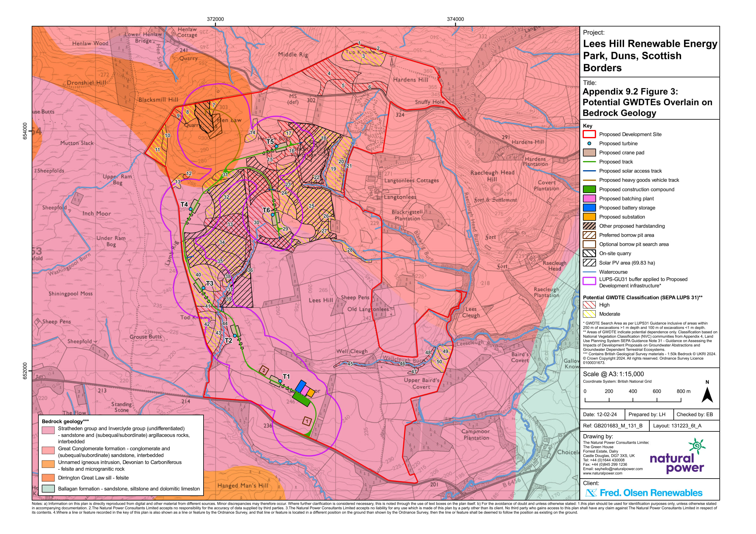Viewport: 756px width, 534px height.
Task: Click the Proposed substation orange swatch
Action: pos(589,217)
